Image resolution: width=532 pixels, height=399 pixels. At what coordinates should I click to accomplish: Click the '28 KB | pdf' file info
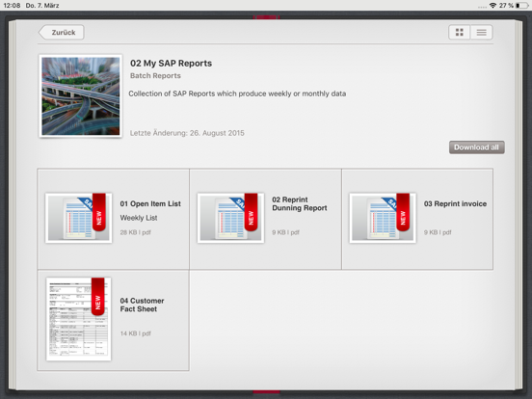135,232
